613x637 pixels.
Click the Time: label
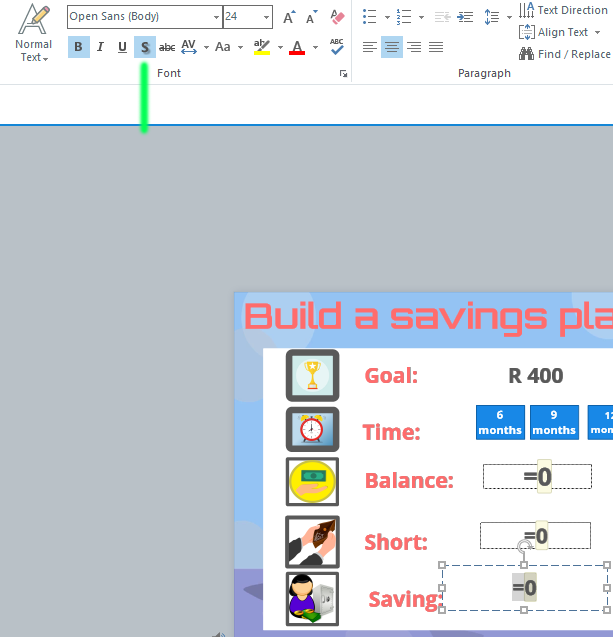click(391, 432)
